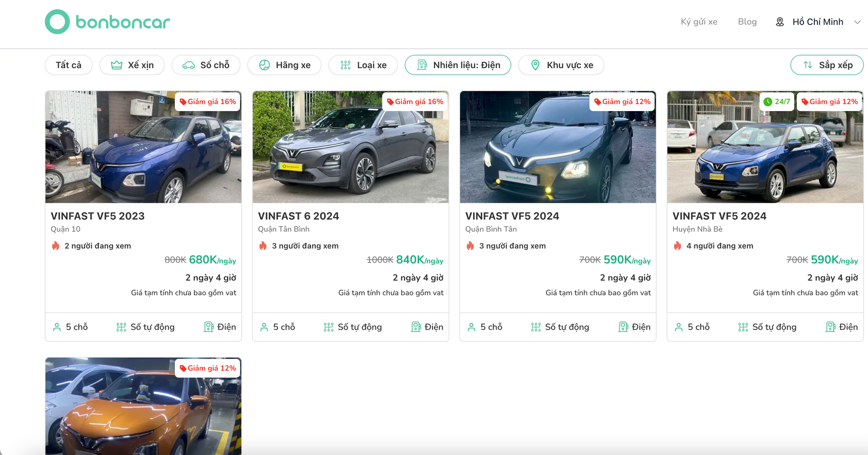Click the flame icon beside 4 người đang xem
Image resolution: width=868 pixels, height=455 pixels.
coord(677,246)
